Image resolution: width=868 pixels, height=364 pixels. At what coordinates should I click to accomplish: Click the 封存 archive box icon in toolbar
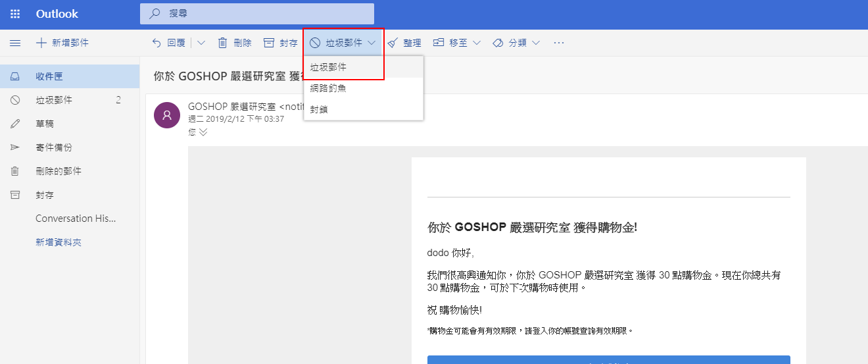click(x=268, y=43)
